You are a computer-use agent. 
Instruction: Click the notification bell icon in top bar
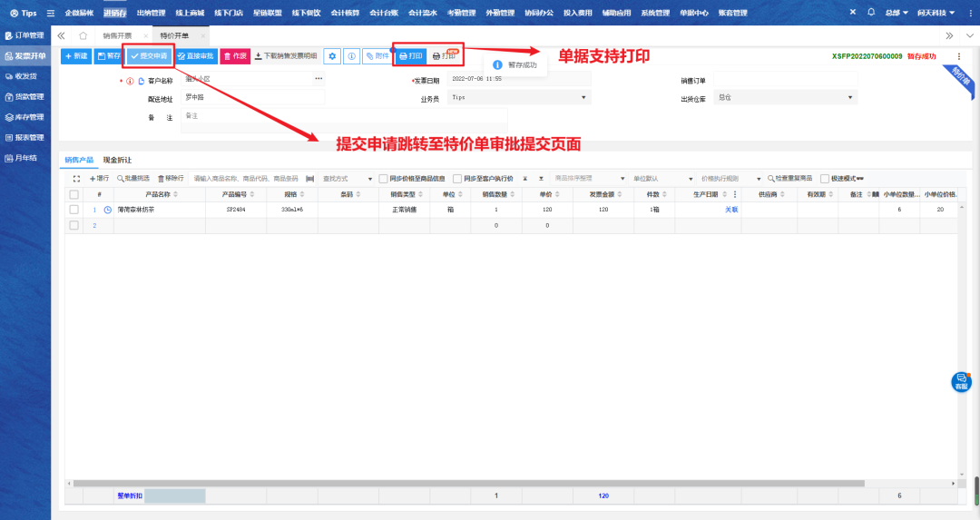point(871,13)
